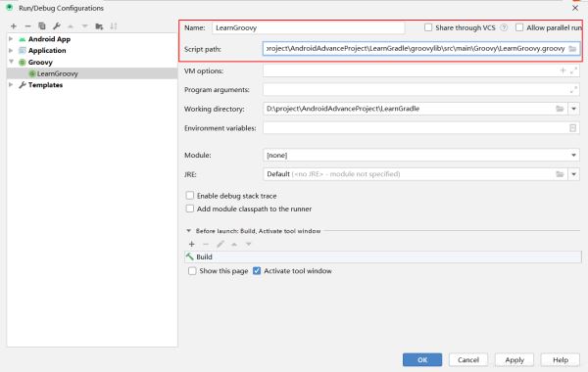Expand Program arguments field editor
Viewport: 588px width, 372px height.
[x=573, y=89]
